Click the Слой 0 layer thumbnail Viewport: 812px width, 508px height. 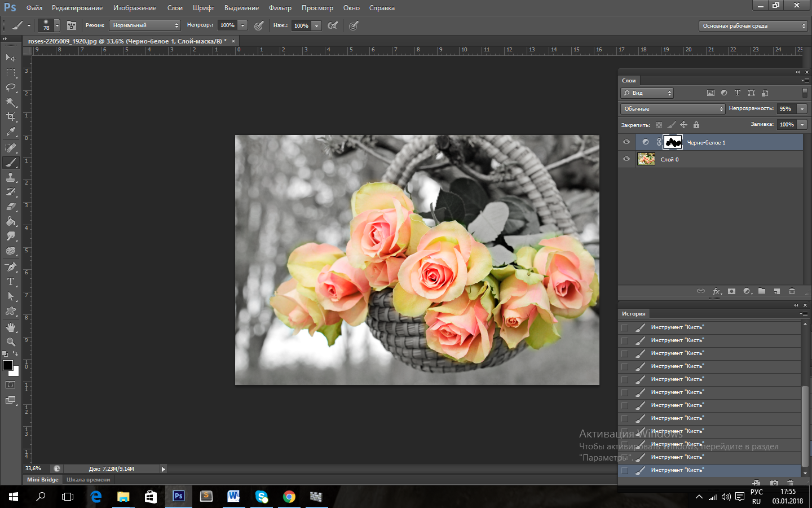[646, 159]
